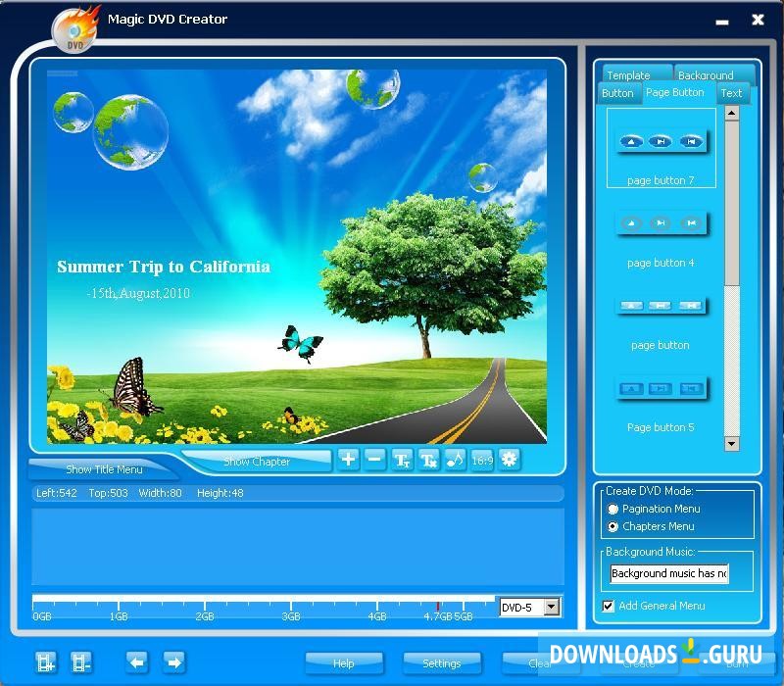
Task: Open menu settings via the gear icon
Action: pos(509,460)
